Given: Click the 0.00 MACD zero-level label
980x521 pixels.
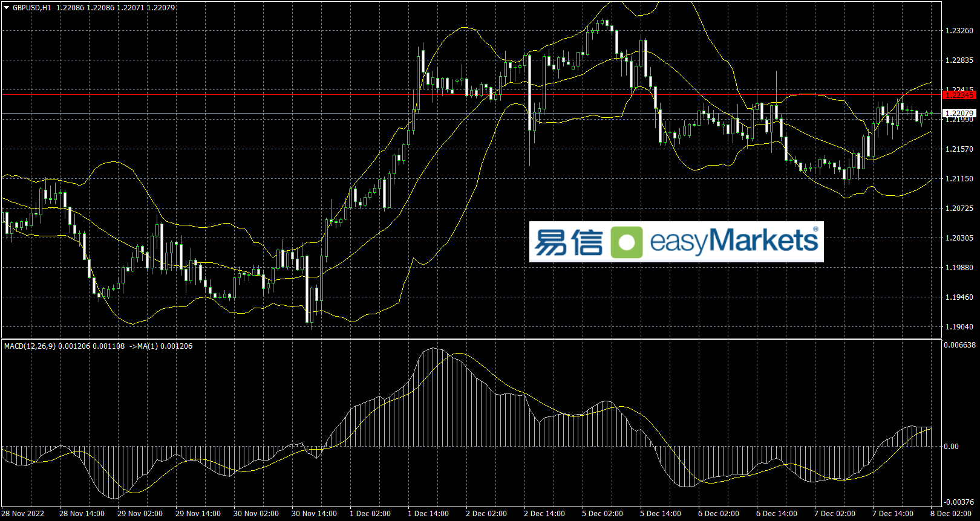Looking at the screenshot, I should point(952,447).
